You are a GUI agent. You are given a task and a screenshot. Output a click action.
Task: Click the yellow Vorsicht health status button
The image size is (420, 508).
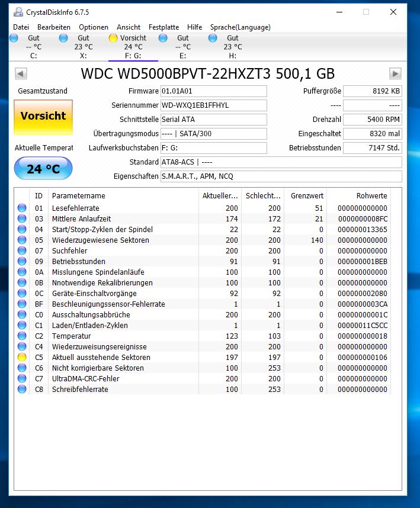(x=43, y=117)
